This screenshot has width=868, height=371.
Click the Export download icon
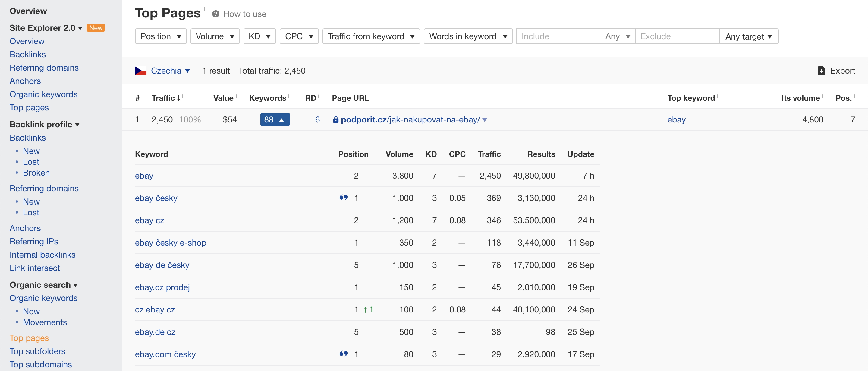pyautogui.click(x=821, y=71)
